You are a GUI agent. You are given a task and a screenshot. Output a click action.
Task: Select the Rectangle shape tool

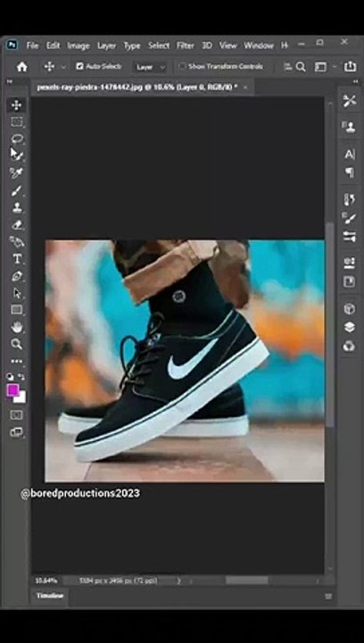16,310
